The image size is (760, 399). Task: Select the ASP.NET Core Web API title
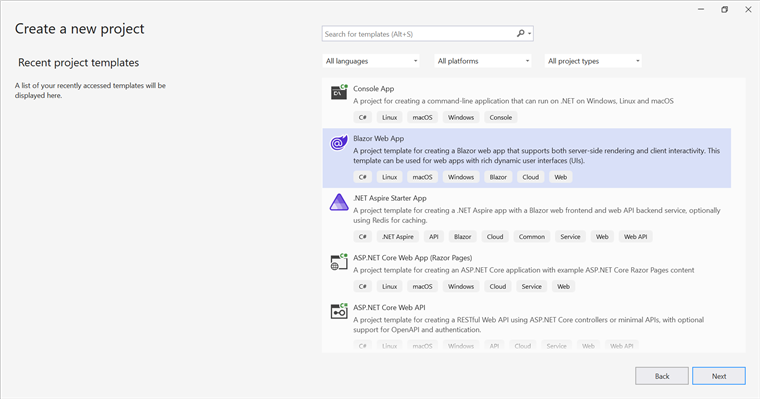[389, 307]
